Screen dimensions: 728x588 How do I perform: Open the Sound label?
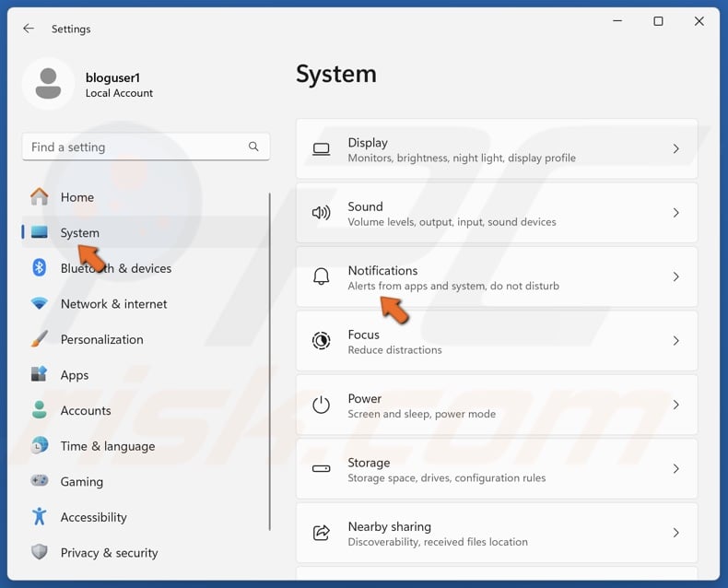pos(366,206)
